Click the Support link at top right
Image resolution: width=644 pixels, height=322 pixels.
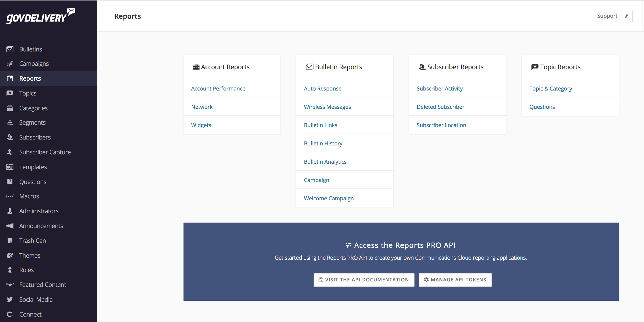[x=607, y=16]
